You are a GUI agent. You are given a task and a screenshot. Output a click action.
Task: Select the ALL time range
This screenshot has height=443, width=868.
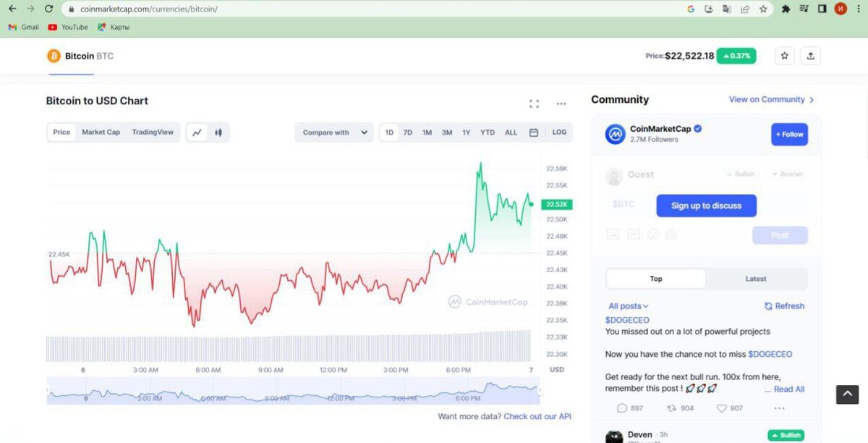point(511,132)
